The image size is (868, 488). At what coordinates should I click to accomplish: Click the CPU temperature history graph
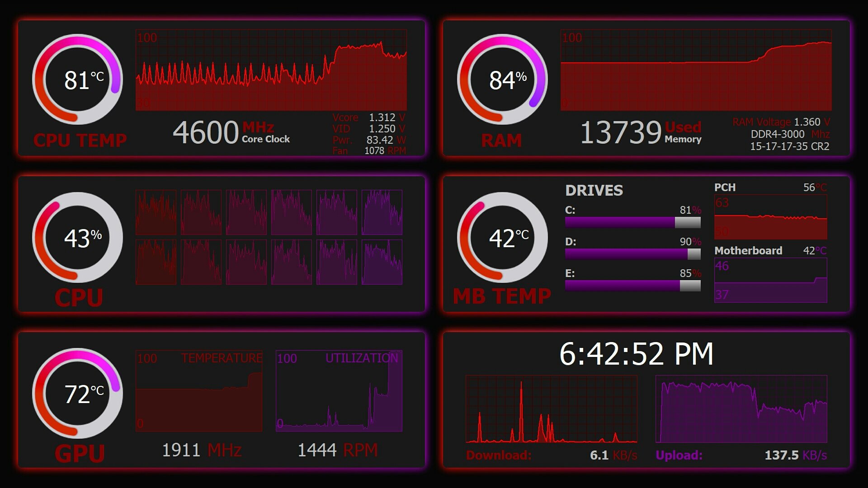pyautogui.click(x=271, y=70)
